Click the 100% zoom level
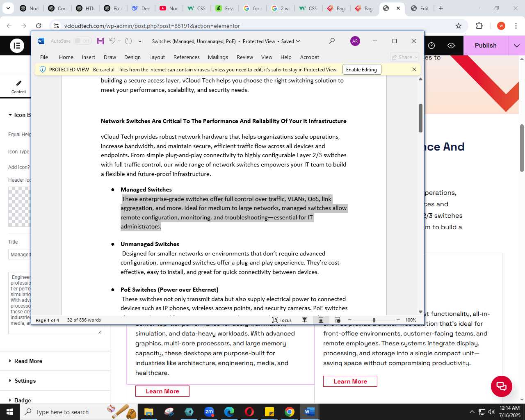The width and height of the screenshot is (525, 420). coord(411,320)
